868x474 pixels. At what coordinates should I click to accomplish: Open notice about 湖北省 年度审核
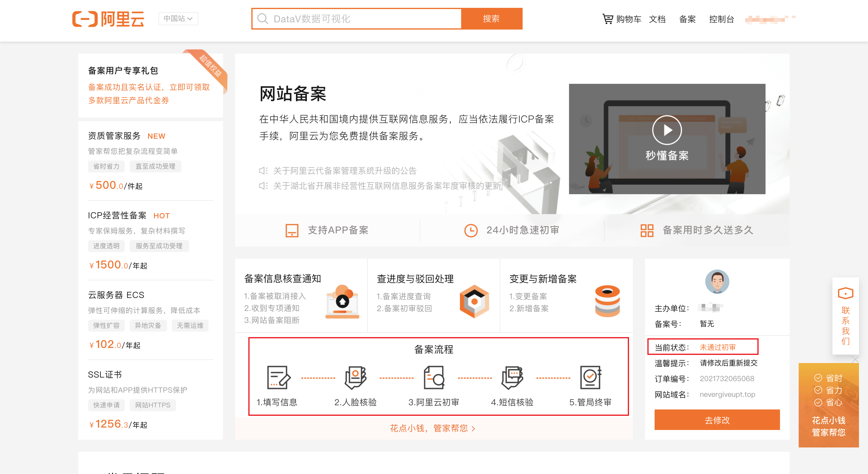[387, 186]
